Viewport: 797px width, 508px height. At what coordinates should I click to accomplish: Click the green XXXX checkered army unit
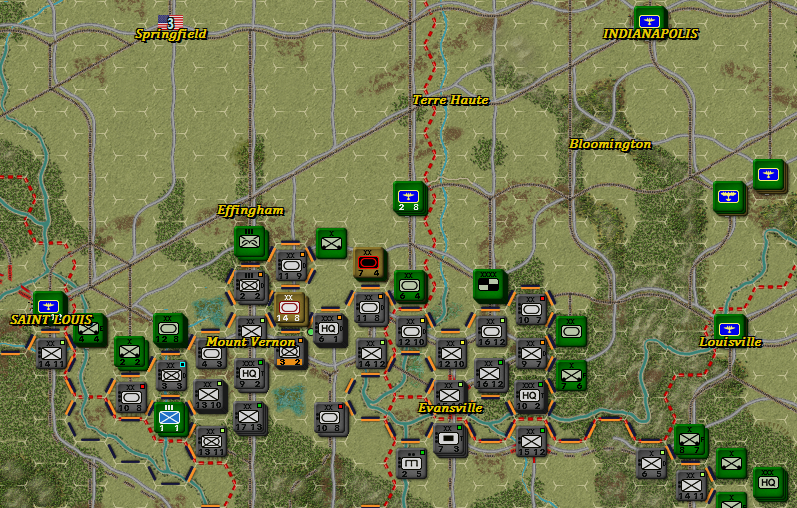coord(488,285)
